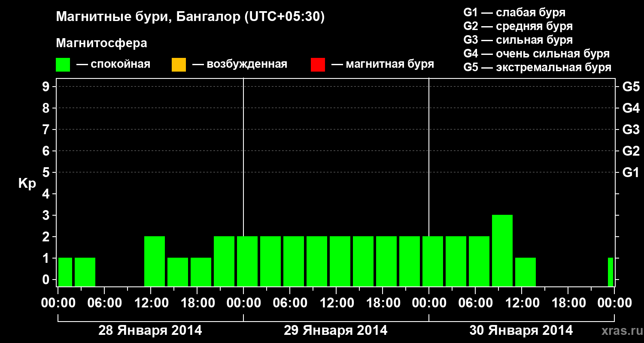This screenshot has width=644, height=343.
Task: Click the 'G2' label on the right axis
Action: click(x=631, y=151)
